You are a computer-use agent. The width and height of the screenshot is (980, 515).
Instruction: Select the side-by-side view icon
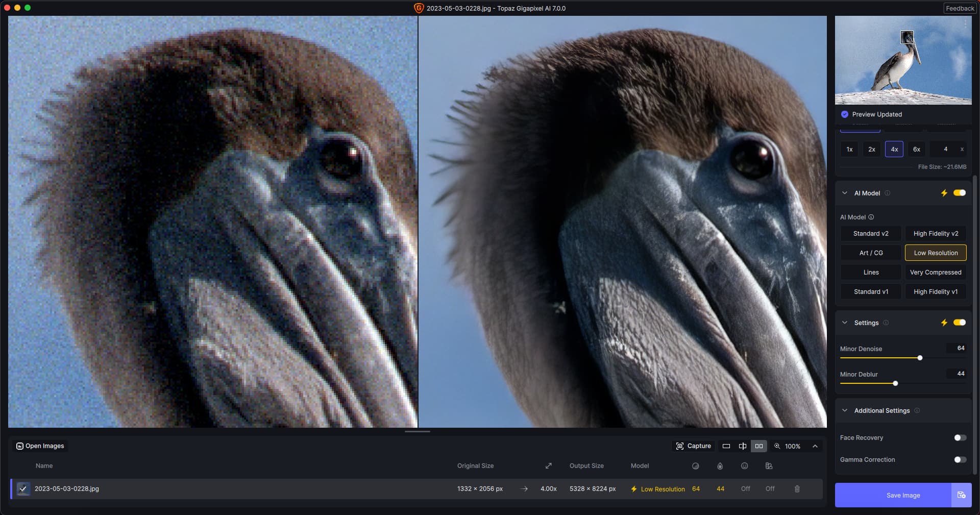pyautogui.click(x=759, y=446)
